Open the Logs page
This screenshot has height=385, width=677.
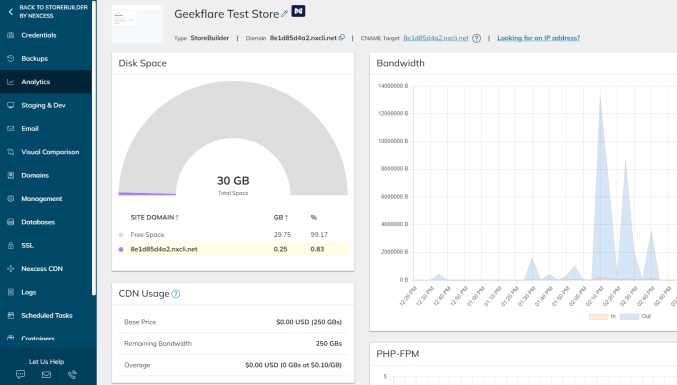point(28,292)
